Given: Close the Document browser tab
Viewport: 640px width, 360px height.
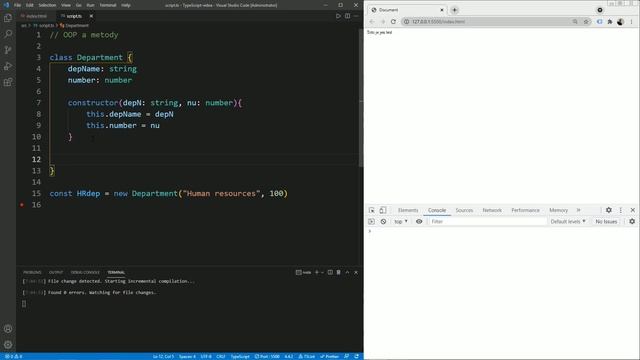Looking at the screenshot, I should coord(442,10).
